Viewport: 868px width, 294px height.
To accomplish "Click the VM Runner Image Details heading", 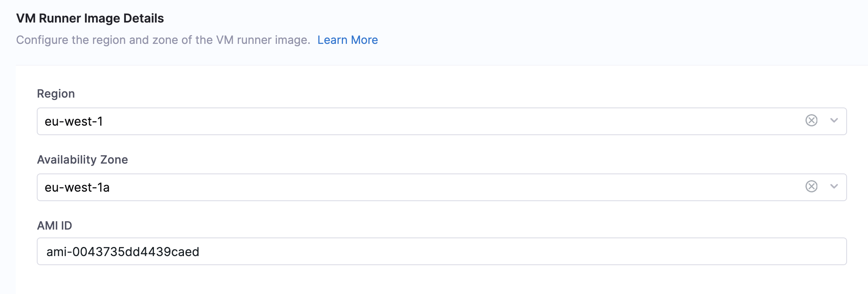I will (x=90, y=18).
